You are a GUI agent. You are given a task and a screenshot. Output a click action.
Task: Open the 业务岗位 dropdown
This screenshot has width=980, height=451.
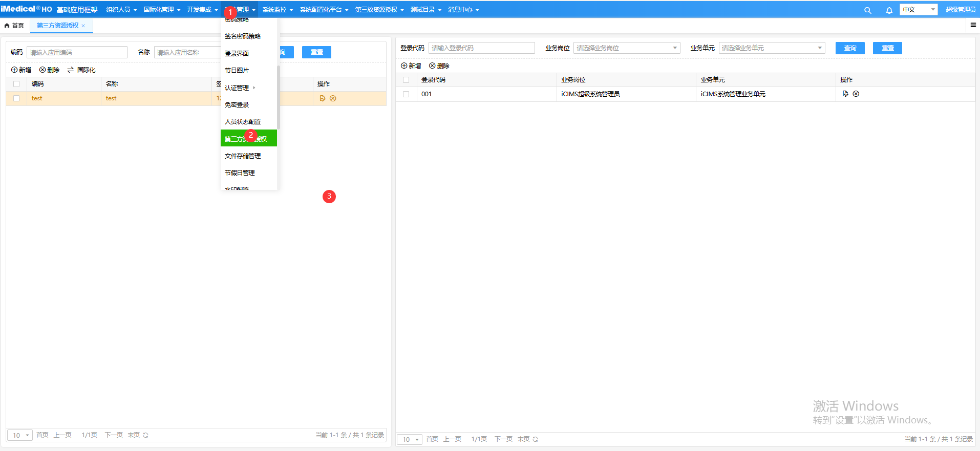[x=627, y=48]
